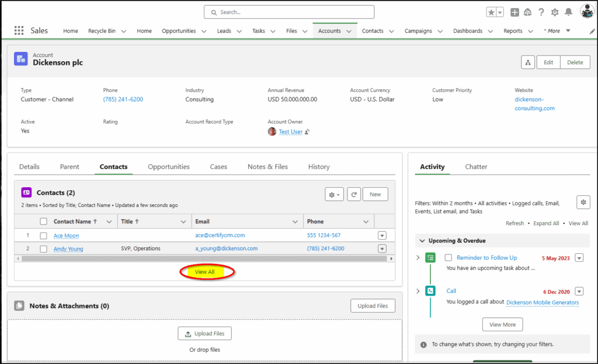Check the Andy Young row checkbox
The width and height of the screenshot is (598, 364).
(x=43, y=249)
